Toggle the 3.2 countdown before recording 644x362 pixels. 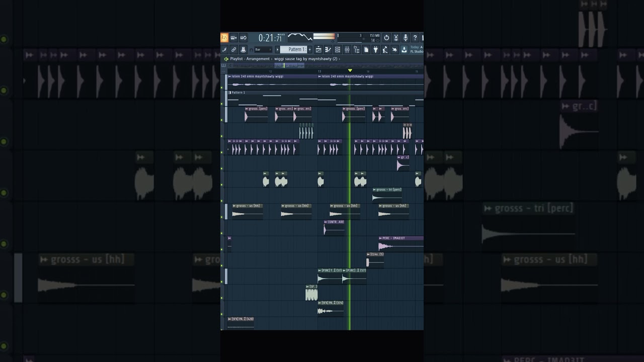pyautogui.click(x=224, y=38)
